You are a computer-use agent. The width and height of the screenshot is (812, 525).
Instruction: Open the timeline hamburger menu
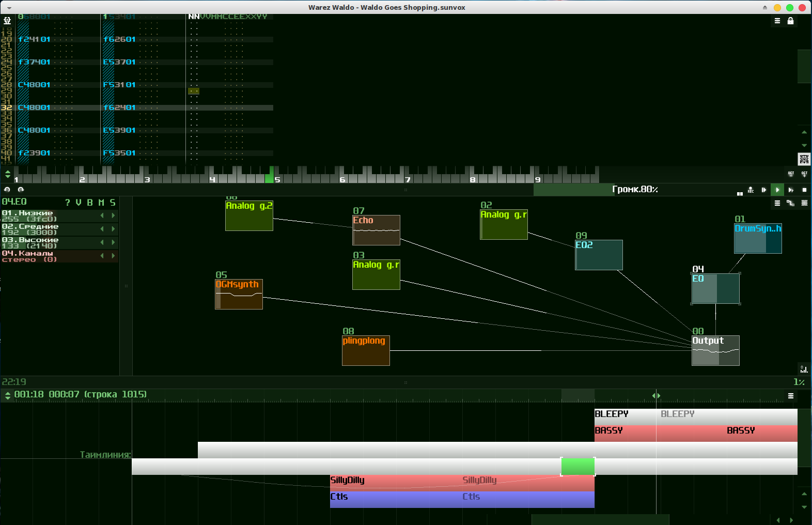tap(790, 396)
